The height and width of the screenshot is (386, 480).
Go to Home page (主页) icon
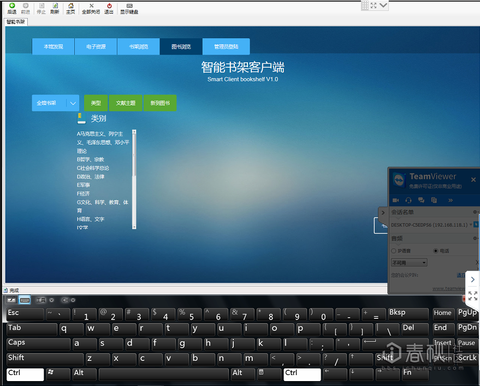coord(71,6)
